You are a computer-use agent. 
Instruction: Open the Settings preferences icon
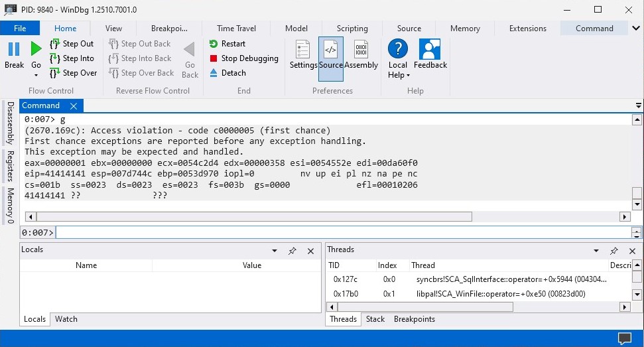(303, 50)
